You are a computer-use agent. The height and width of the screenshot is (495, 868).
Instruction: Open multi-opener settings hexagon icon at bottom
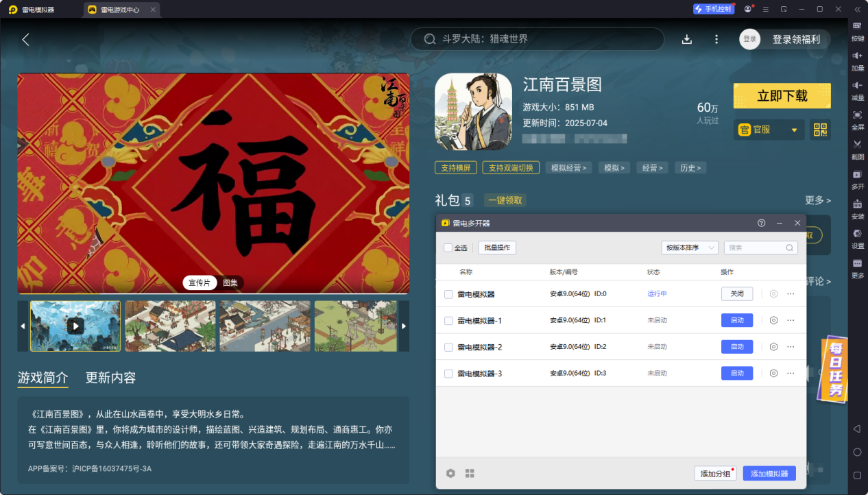450,473
